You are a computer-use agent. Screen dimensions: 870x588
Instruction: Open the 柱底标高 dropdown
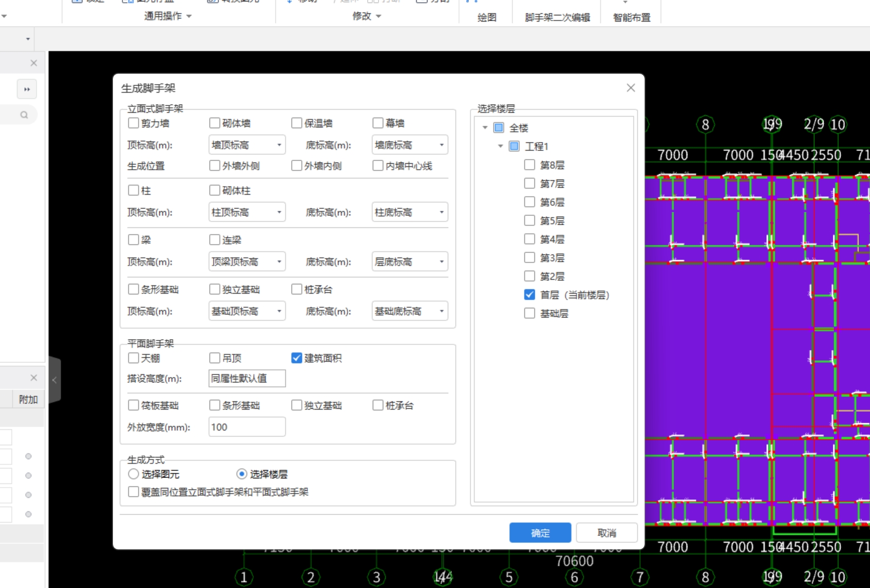410,212
